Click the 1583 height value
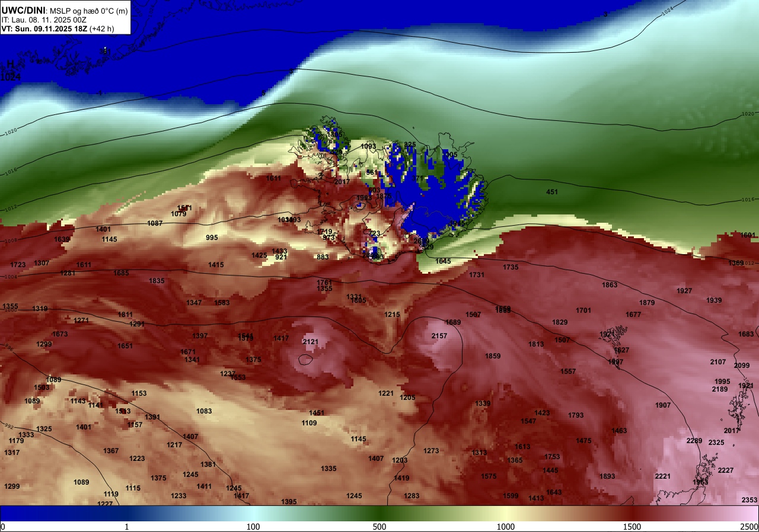 (x=222, y=303)
